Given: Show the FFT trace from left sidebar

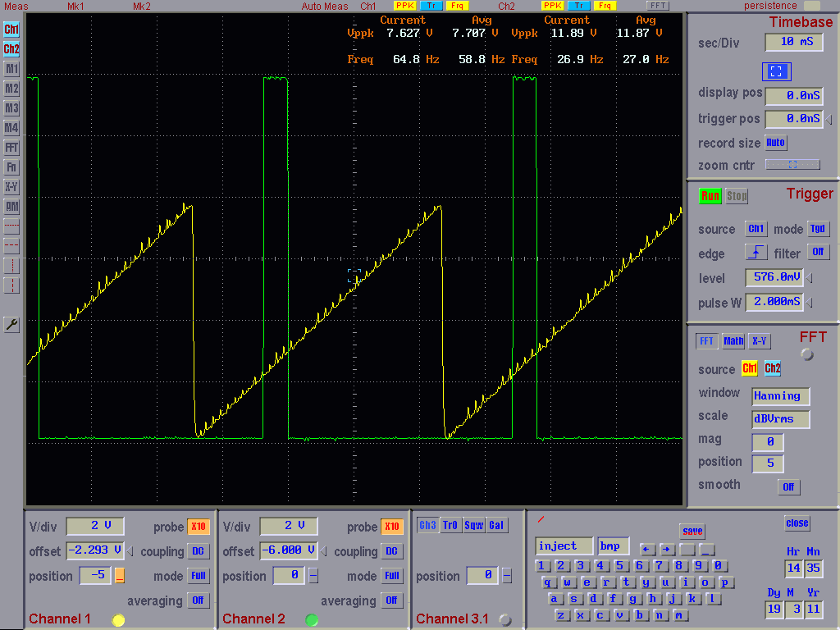Looking at the screenshot, I should click(11, 148).
